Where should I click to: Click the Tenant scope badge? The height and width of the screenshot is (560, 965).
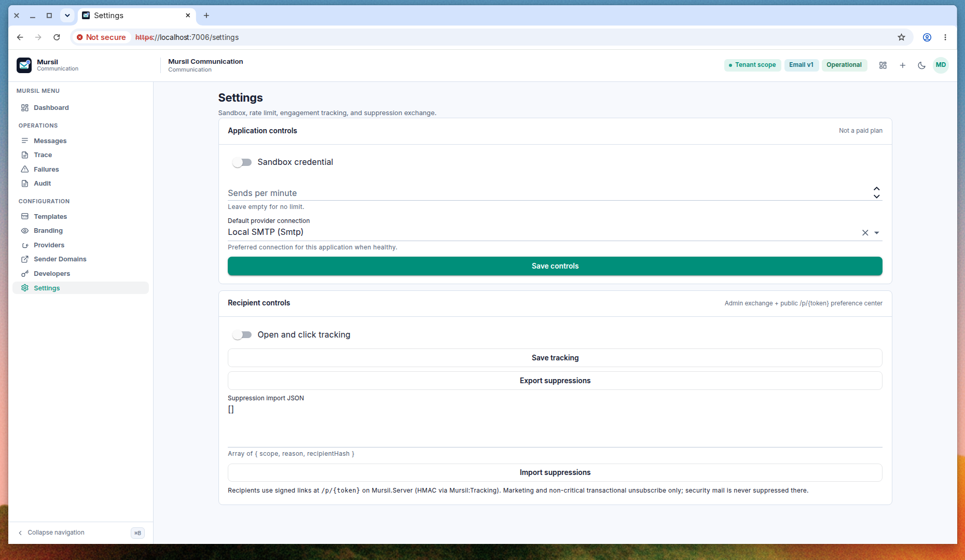point(752,65)
